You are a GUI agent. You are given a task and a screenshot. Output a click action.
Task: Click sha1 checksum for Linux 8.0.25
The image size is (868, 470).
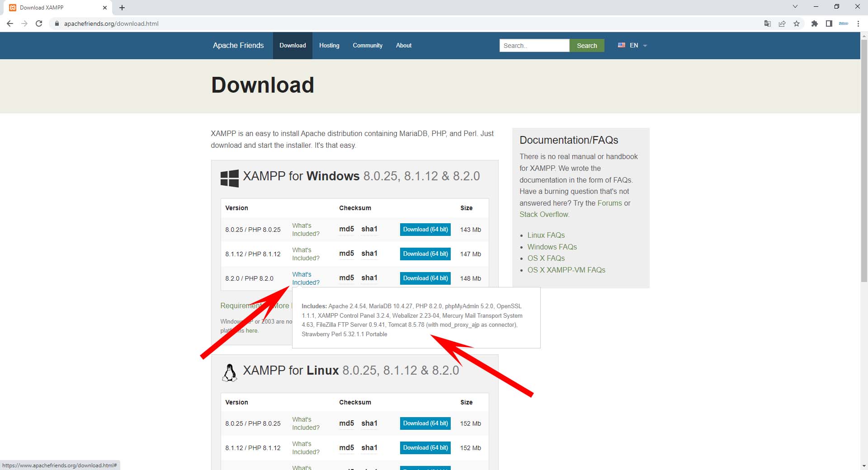pyautogui.click(x=369, y=423)
